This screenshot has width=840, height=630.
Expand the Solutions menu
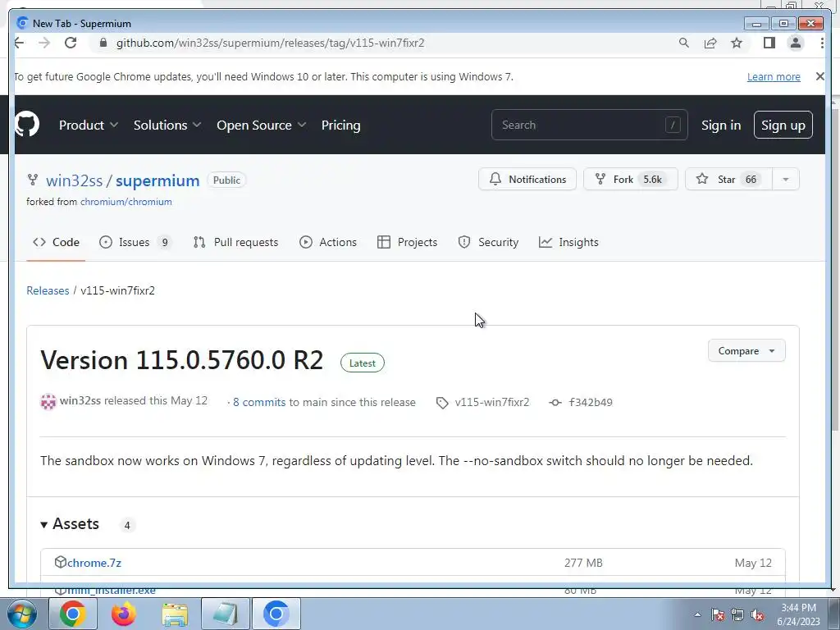pyautogui.click(x=167, y=125)
